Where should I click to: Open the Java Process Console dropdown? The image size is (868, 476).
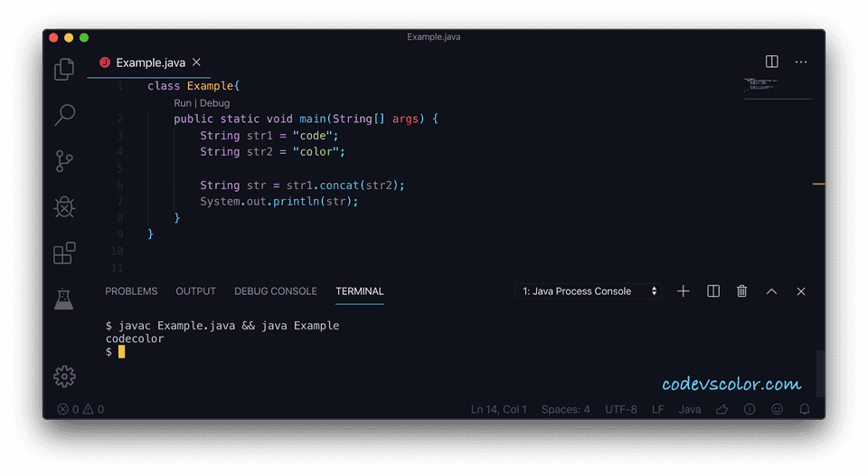[x=589, y=290]
